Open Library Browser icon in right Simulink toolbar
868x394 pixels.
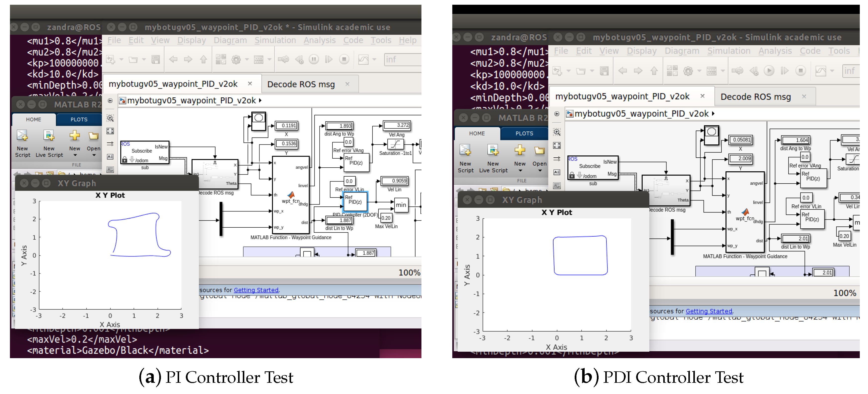click(672, 71)
